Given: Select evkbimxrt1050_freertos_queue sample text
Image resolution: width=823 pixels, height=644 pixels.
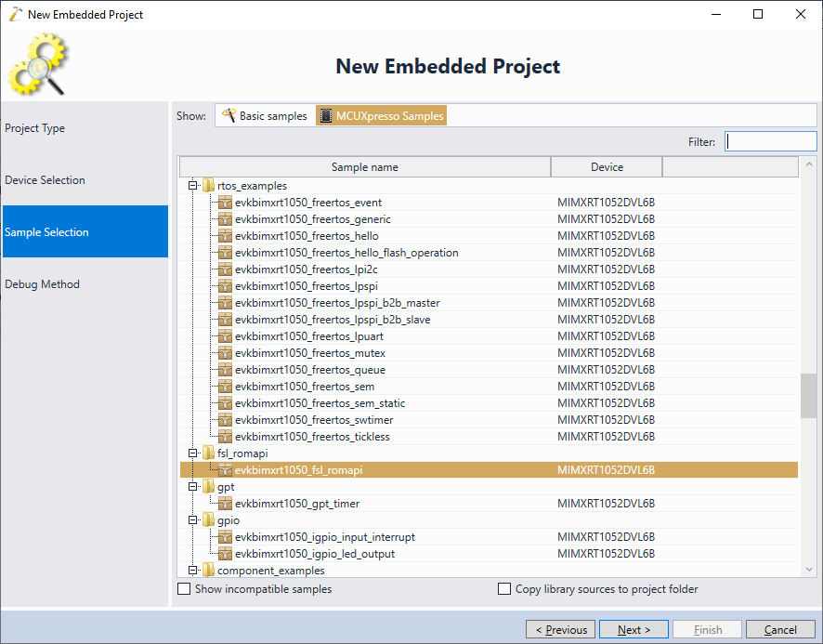Looking at the screenshot, I should [310, 370].
